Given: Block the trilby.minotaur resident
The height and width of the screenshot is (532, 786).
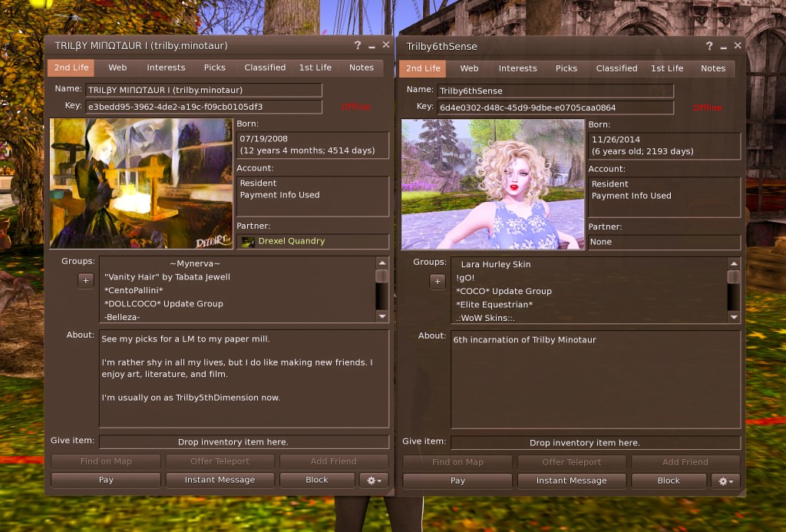Looking at the screenshot, I should pyautogui.click(x=316, y=480).
